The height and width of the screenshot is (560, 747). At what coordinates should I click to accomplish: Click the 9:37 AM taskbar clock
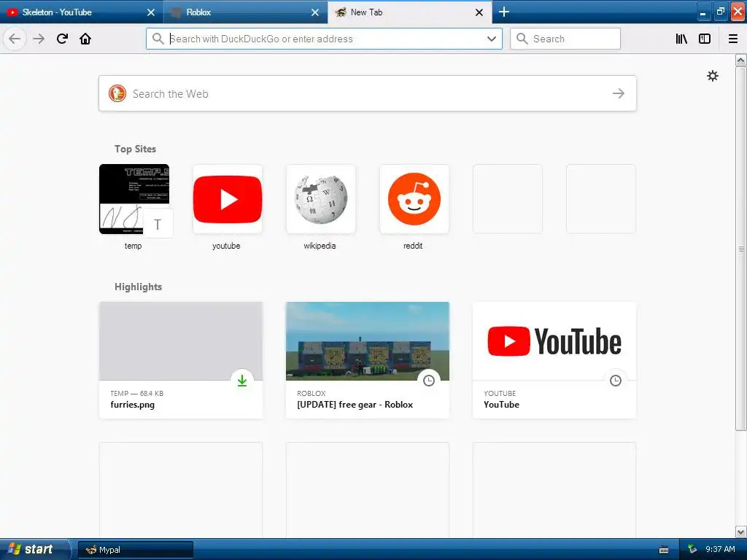tap(720, 550)
